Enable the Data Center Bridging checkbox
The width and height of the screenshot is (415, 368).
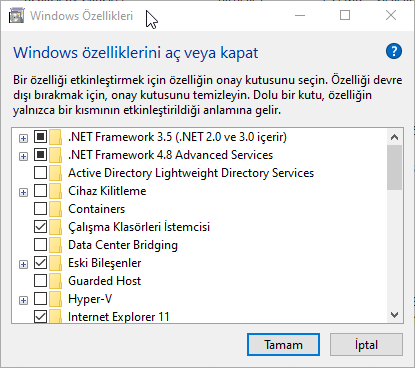coord(40,245)
